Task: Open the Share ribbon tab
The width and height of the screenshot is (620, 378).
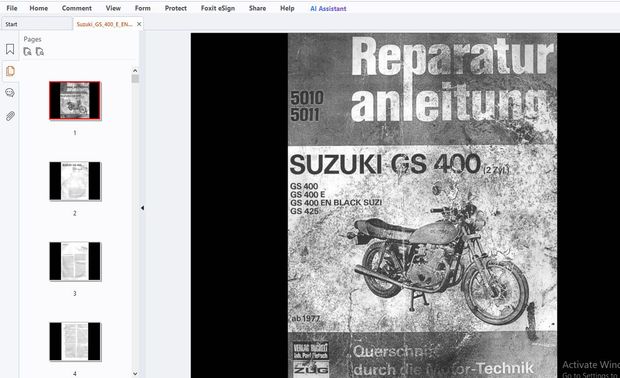Action: 257,8
